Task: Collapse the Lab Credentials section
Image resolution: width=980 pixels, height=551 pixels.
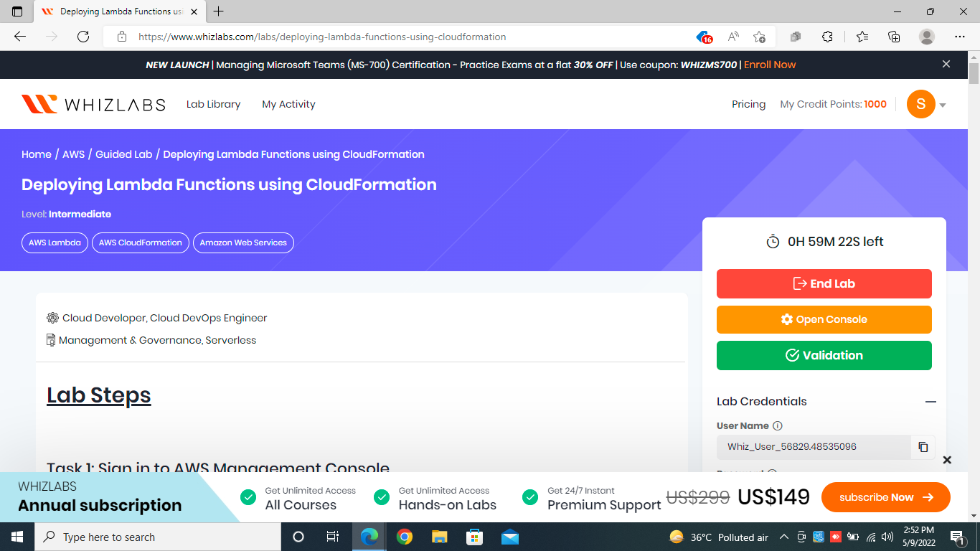Action: pos(931,401)
